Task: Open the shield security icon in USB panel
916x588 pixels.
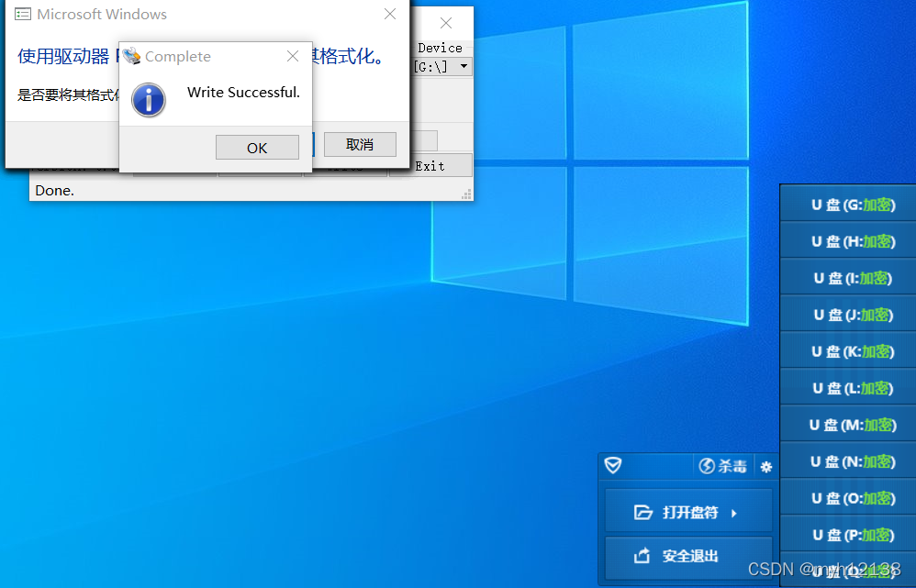Action: pyautogui.click(x=613, y=465)
